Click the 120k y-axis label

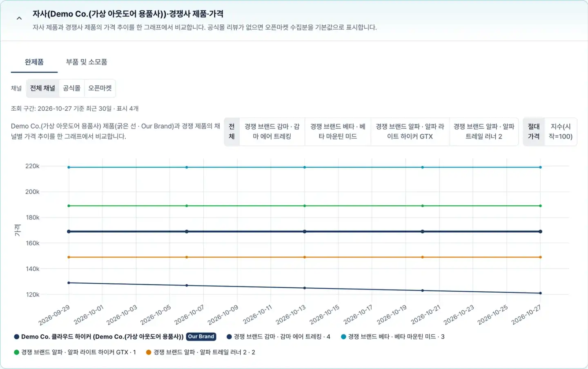click(x=32, y=295)
